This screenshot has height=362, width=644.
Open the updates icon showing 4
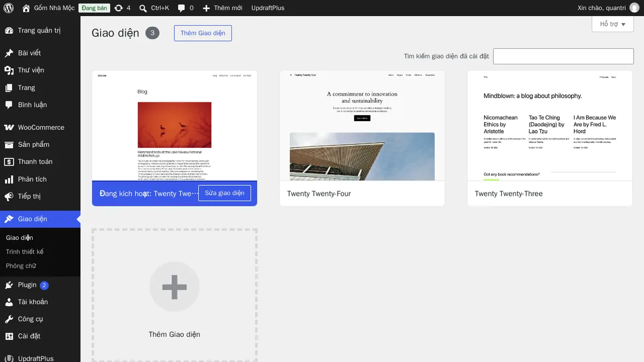click(119, 8)
